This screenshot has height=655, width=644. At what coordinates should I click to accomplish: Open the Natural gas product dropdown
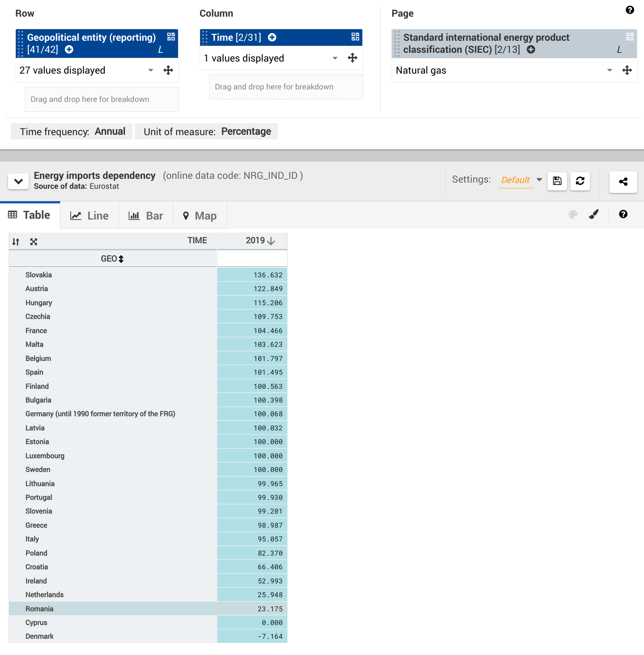(609, 70)
